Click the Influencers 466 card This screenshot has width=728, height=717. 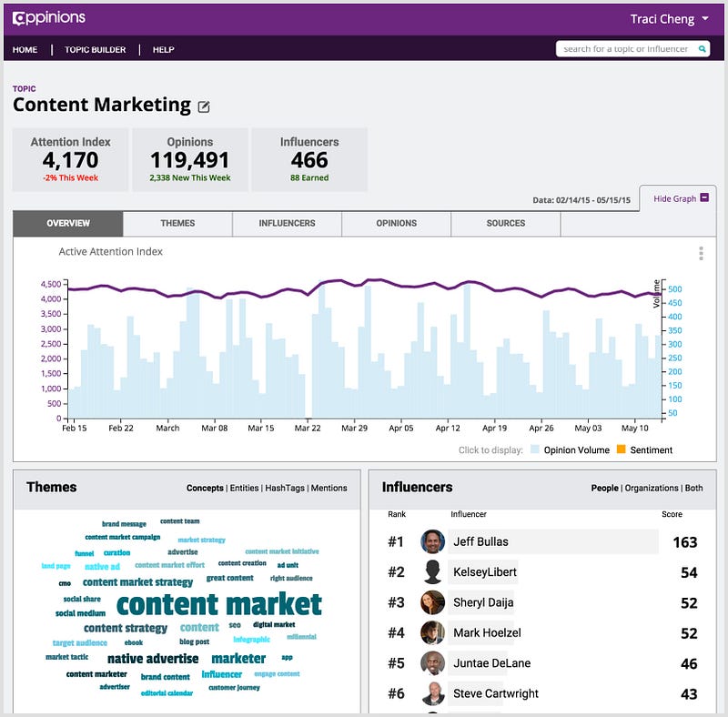pos(309,160)
